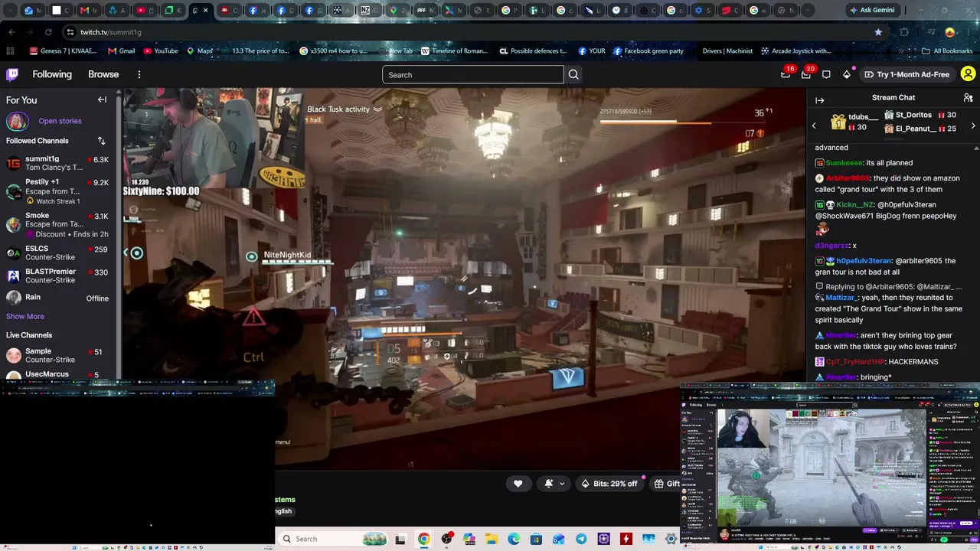Open Task View from taskbar
The height and width of the screenshot is (551, 980).
(400, 539)
